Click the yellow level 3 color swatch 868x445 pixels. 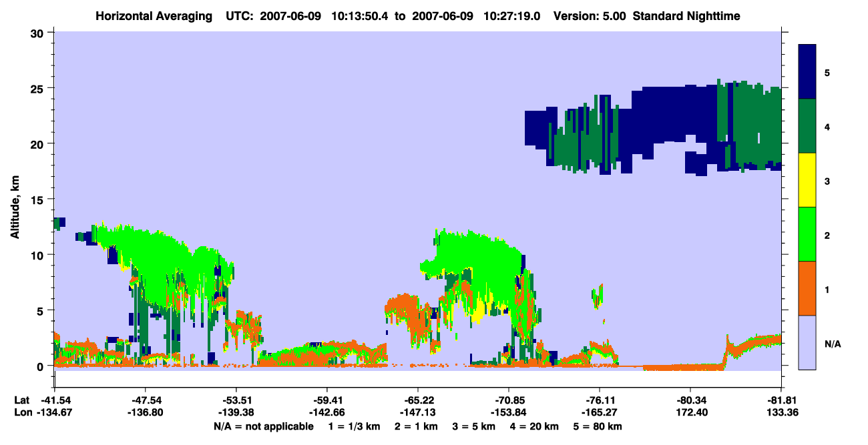coord(807,180)
